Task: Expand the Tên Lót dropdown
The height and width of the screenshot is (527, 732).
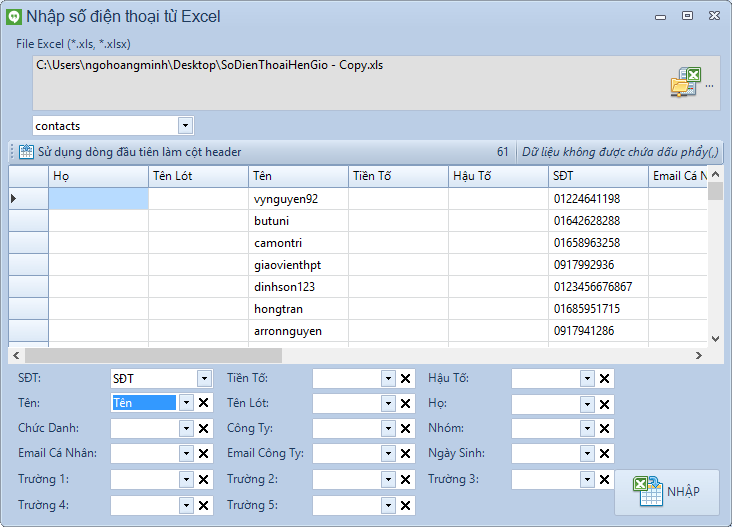Action: pyautogui.click(x=388, y=403)
